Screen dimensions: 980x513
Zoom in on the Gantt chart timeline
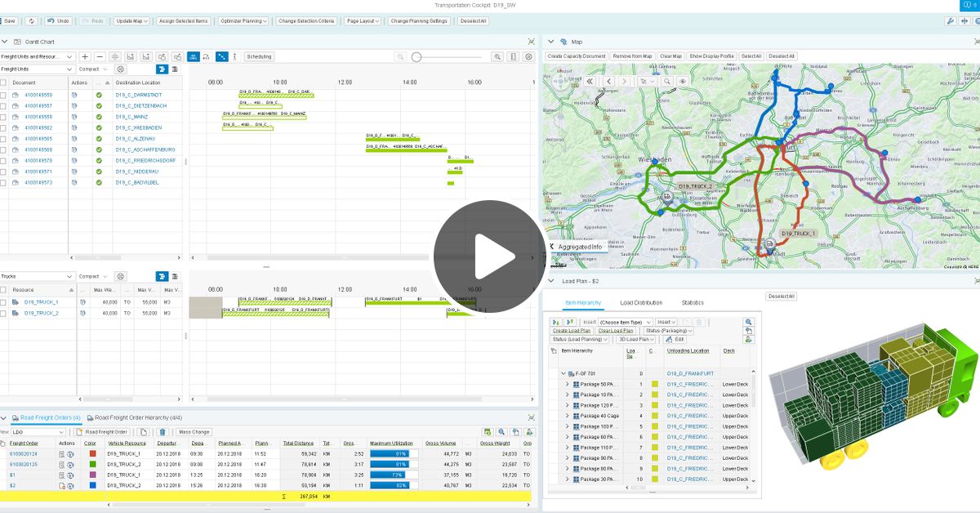85,56
